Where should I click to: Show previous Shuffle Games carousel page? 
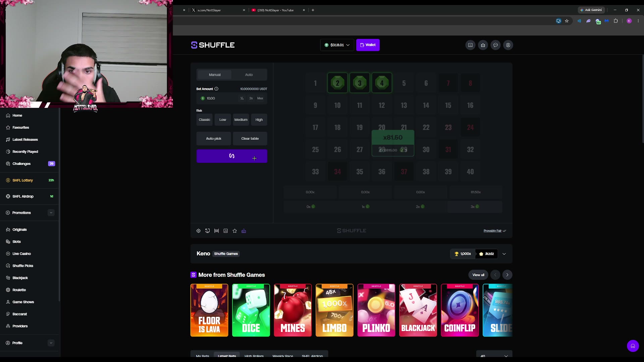click(495, 275)
